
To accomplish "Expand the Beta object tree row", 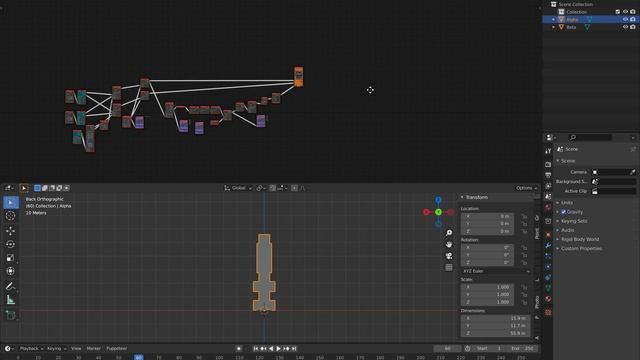I will (x=553, y=27).
